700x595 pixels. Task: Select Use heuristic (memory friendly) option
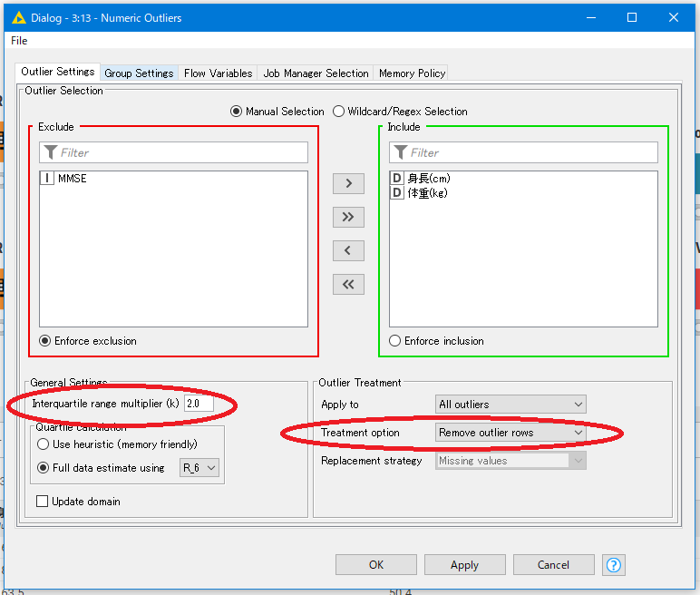coord(44,444)
